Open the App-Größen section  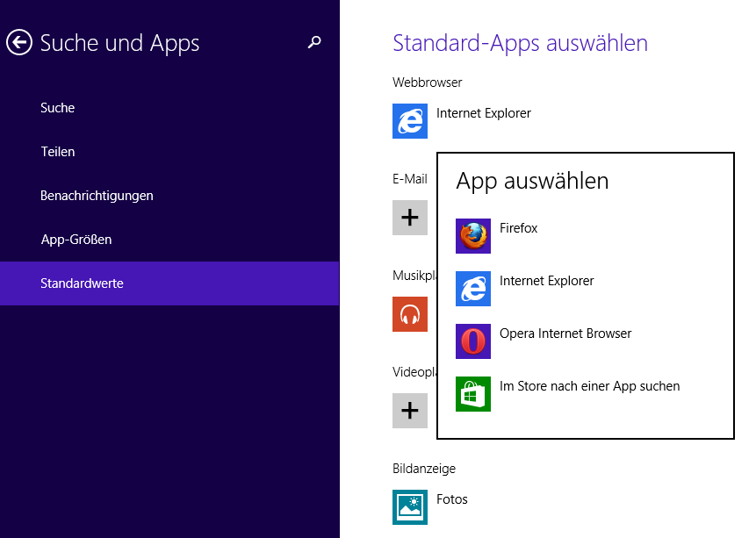point(169,240)
